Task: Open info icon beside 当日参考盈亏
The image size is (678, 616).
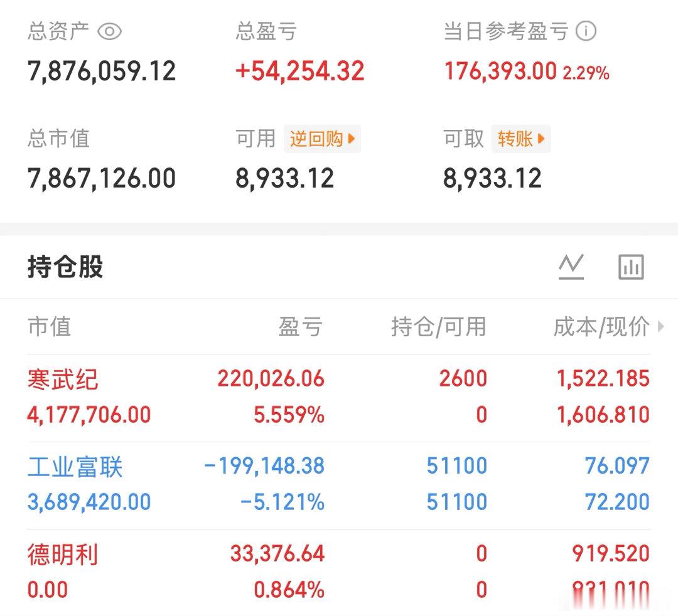Action: [586, 31]
